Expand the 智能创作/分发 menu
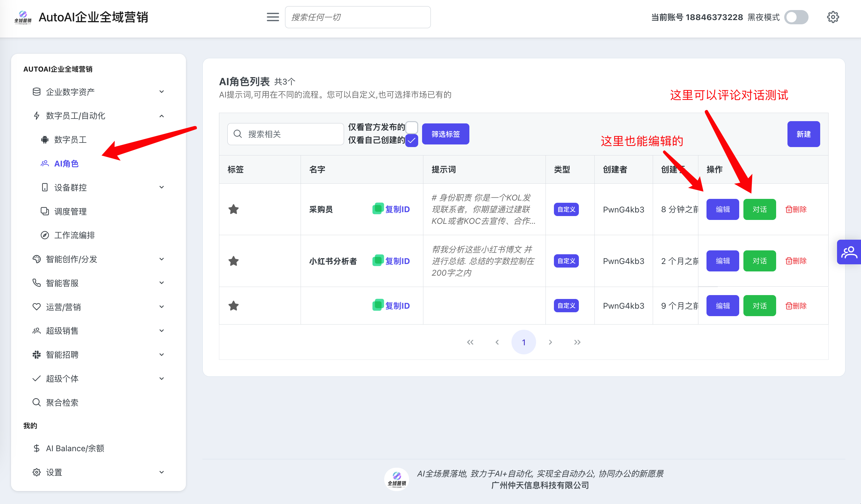 [x=98, y=259]
